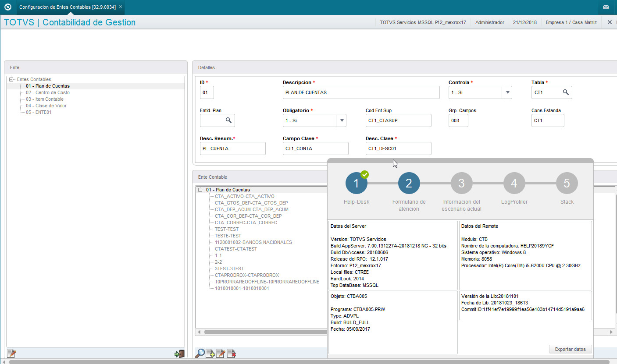Click the Cod Ent Sup field
This screenshot has height=364, width=617.
(398, 120)
